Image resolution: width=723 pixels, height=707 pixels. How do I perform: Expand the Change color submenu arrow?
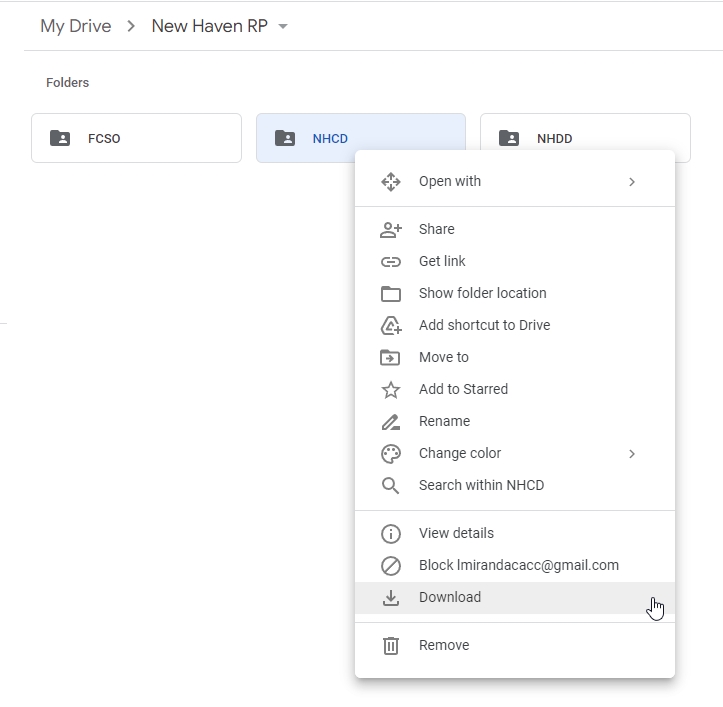coord(631,453)
